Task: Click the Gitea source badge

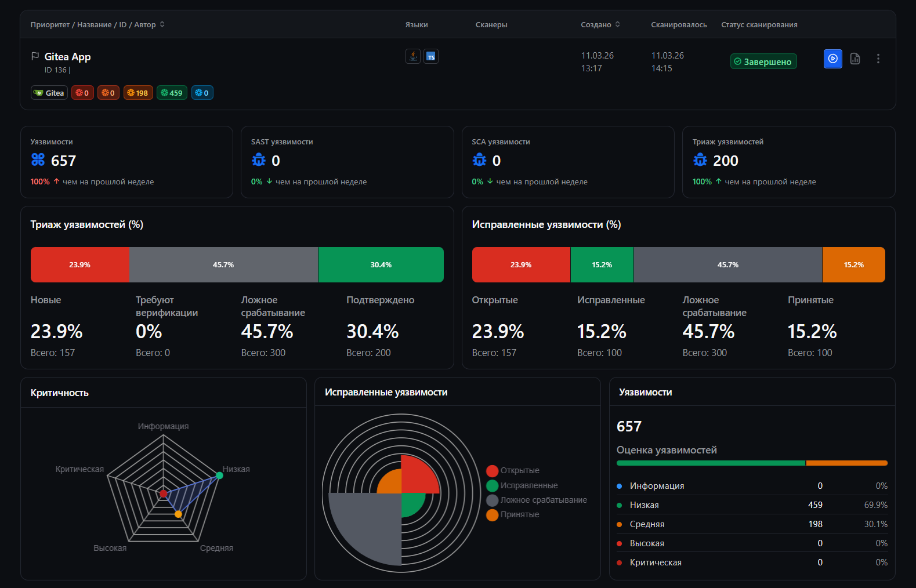Action: [49, 93]
